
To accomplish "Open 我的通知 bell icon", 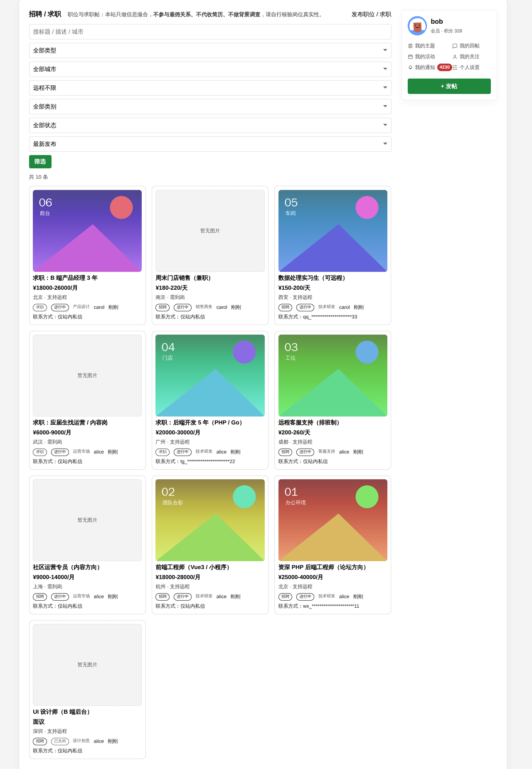I will coord(410,67).
